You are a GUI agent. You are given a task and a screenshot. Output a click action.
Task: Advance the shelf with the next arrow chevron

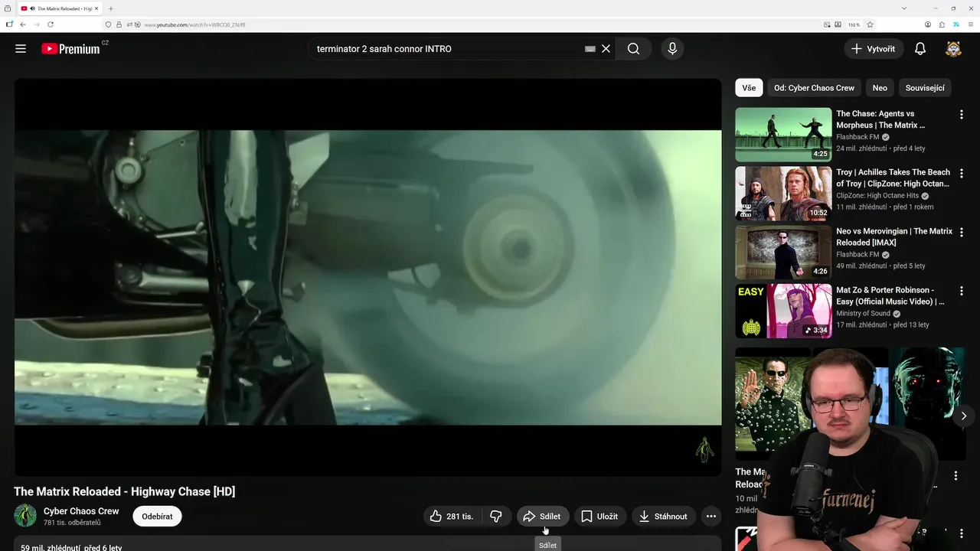964,416
